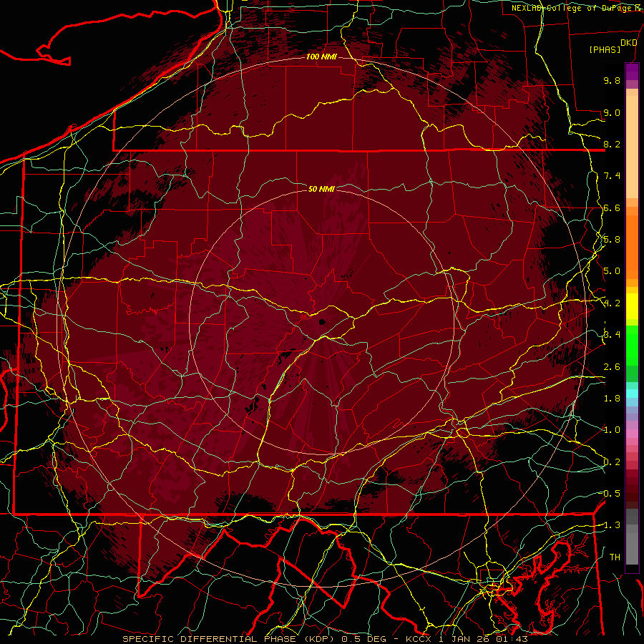Image resolution: width=644 pixels, height=644 pixels.
Task: Click the KCCX station ID in the caption
Action: (x=419, y=639)
